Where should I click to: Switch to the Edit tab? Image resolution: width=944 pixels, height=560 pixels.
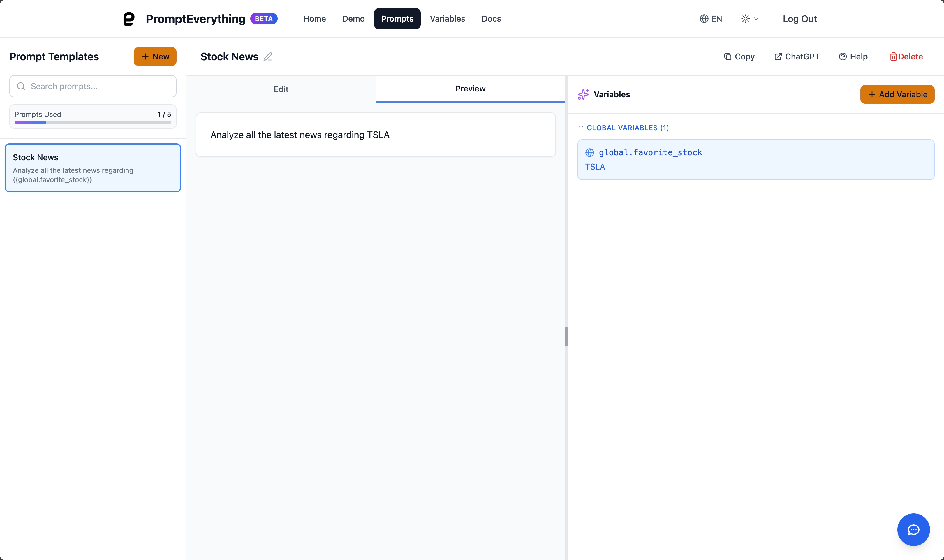(x=281, y=89)
